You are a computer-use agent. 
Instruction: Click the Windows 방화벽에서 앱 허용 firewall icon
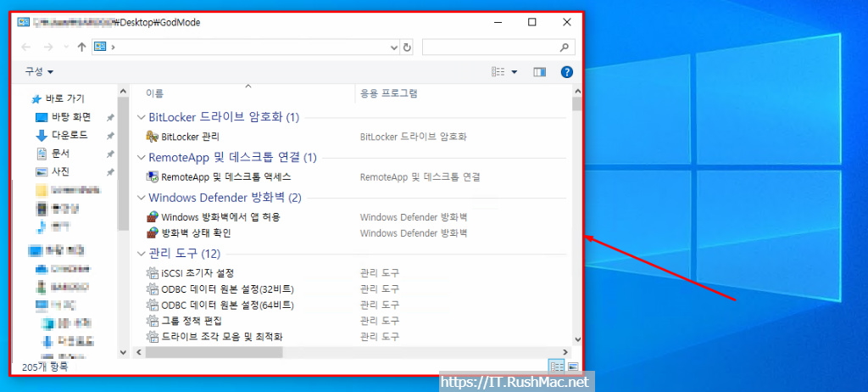[153, 217]
